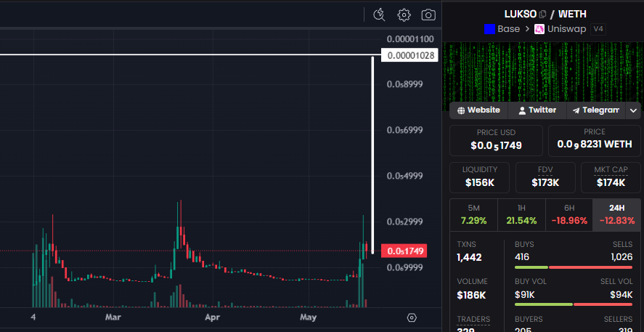Expand more social links chevron
The width and height of the screenshot is (644, 332).
pos(633,110)
